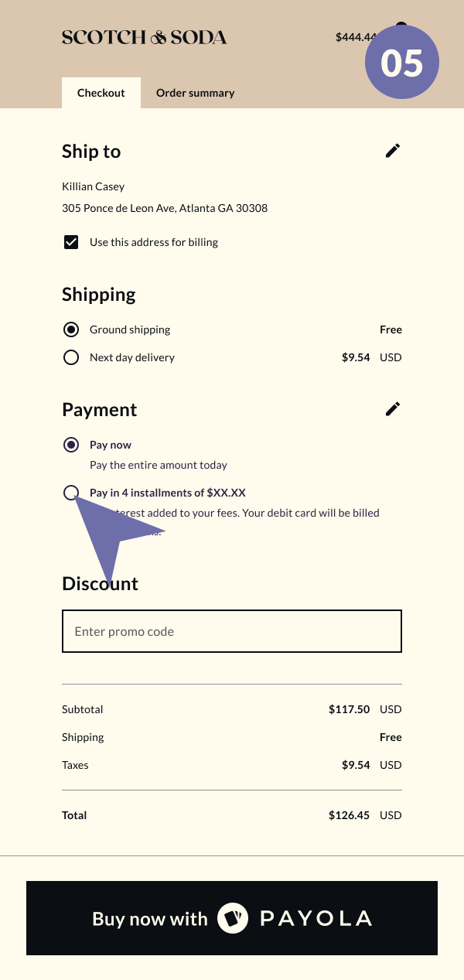464x980 pixels.
Task: Choose the Next day delivery radio option
Action: [x=71, y=357]
